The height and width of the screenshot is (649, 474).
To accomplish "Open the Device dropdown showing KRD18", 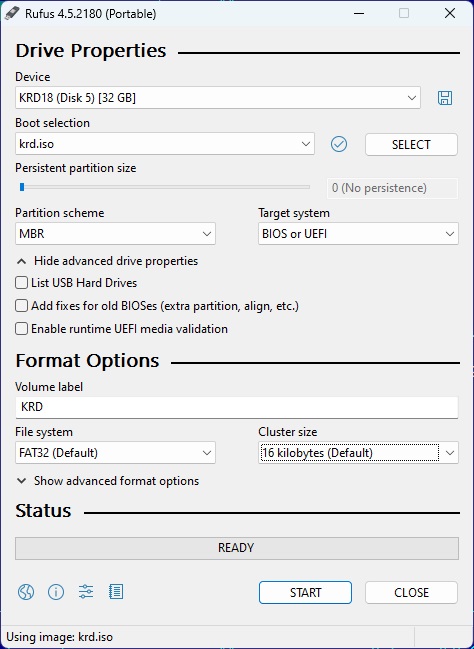I will pos(218,98).
